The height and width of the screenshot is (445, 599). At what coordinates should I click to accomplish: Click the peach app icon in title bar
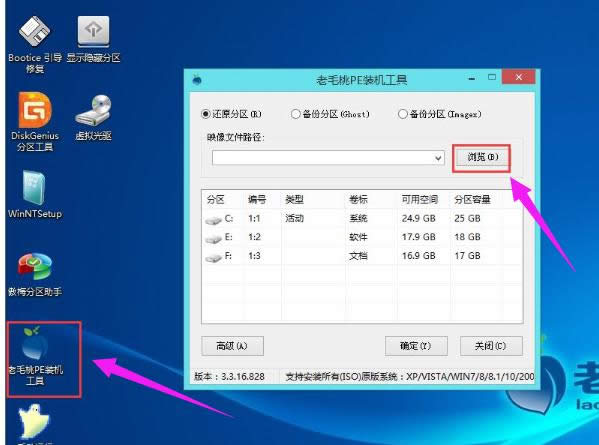click(x=197, y=79)
